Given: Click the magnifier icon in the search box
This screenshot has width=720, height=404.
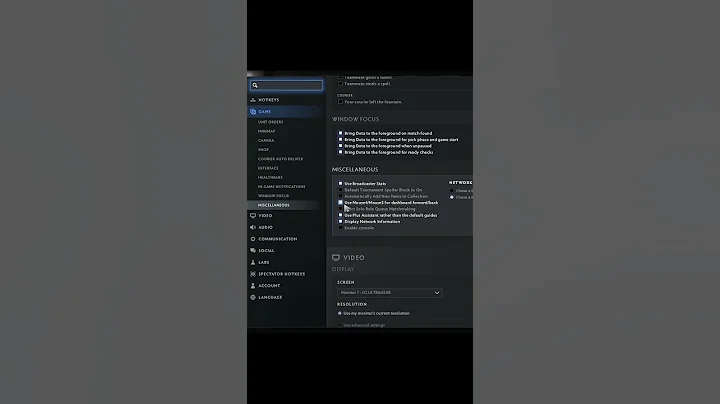Looking at the screenshot, I should 255,85.
